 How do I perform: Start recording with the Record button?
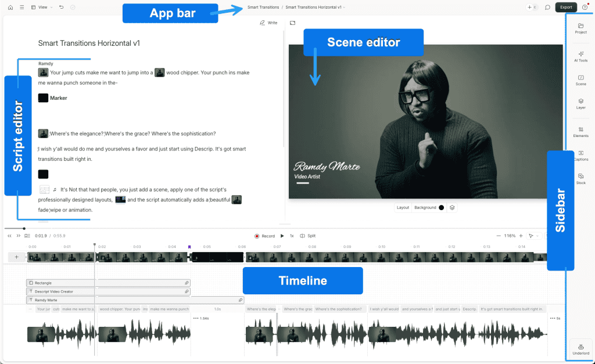tap(264, 236)
